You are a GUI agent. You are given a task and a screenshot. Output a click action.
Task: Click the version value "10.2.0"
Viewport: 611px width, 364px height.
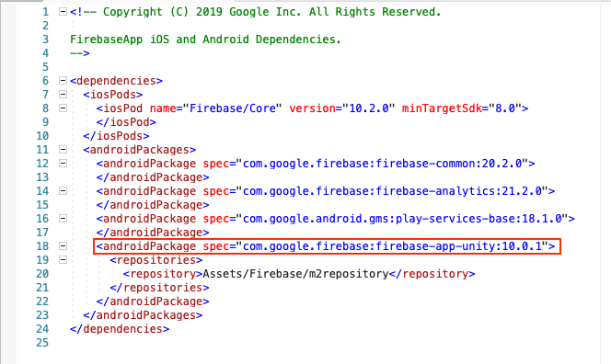pos(369,108)
